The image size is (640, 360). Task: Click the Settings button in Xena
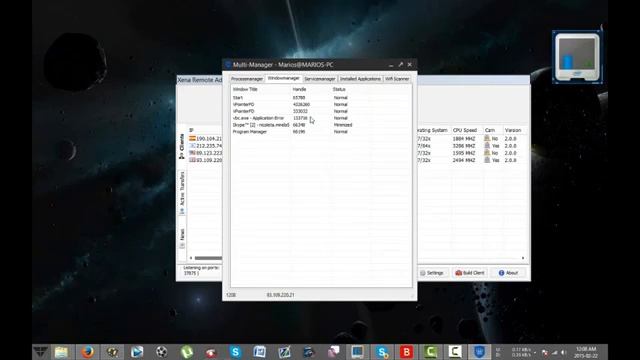click(x=432, y=273)
